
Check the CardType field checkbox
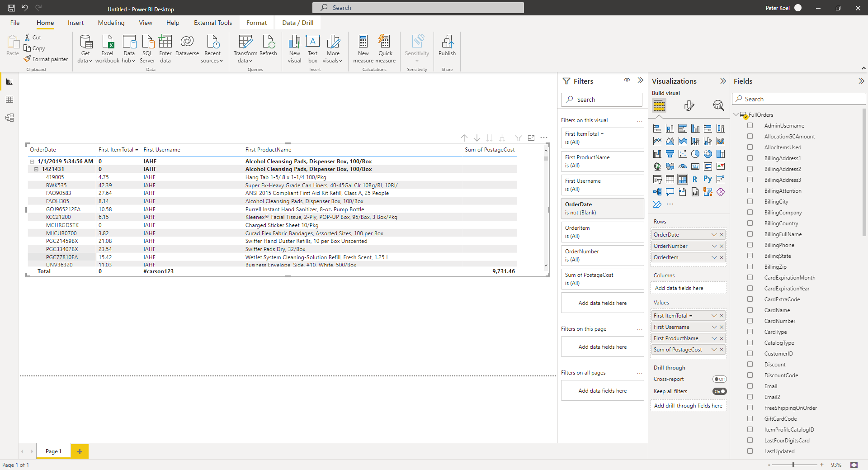tap(750, 332)
